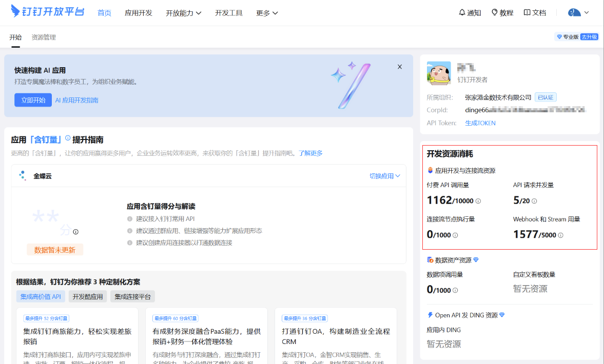Click the 去升级 upgrade button
The image size is (604, 364).
(589, 37)
